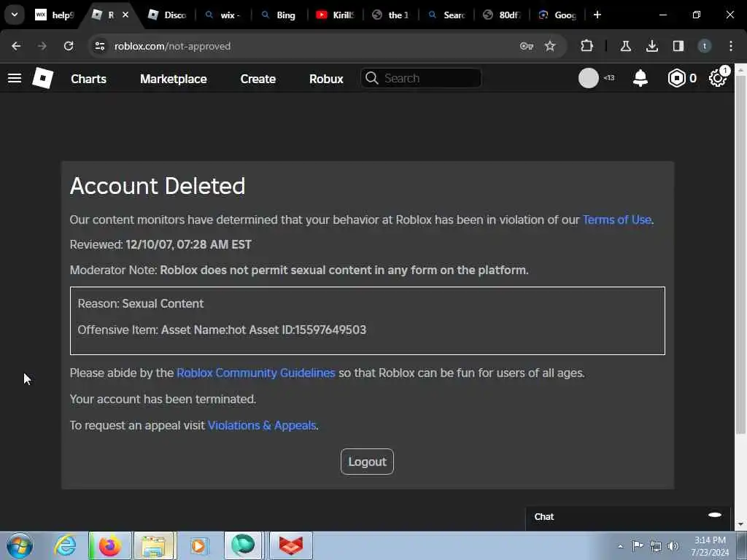Image resolution: width=747 pixels, height=560 pixels.
Task: Go forward in browser history
Action: [42, 46]
